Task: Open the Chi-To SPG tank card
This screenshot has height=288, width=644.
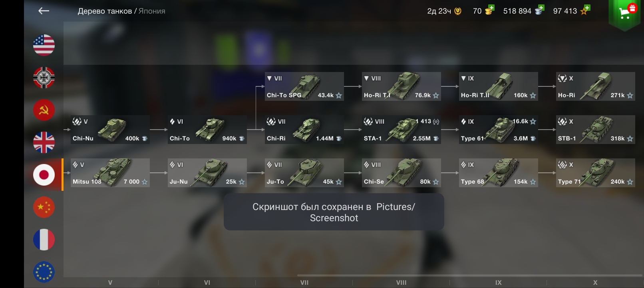Action: (304, 86)
